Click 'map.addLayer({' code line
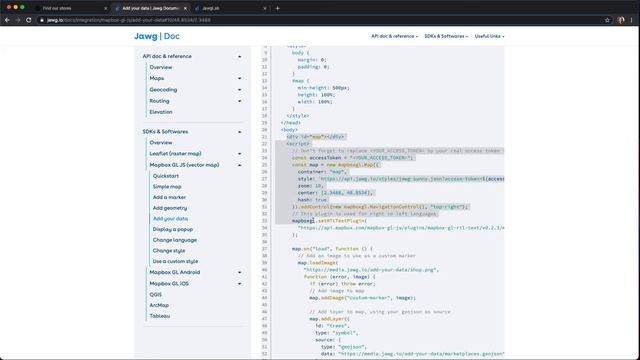The width and height of the screenshot is (640, 360). point(329,319)
